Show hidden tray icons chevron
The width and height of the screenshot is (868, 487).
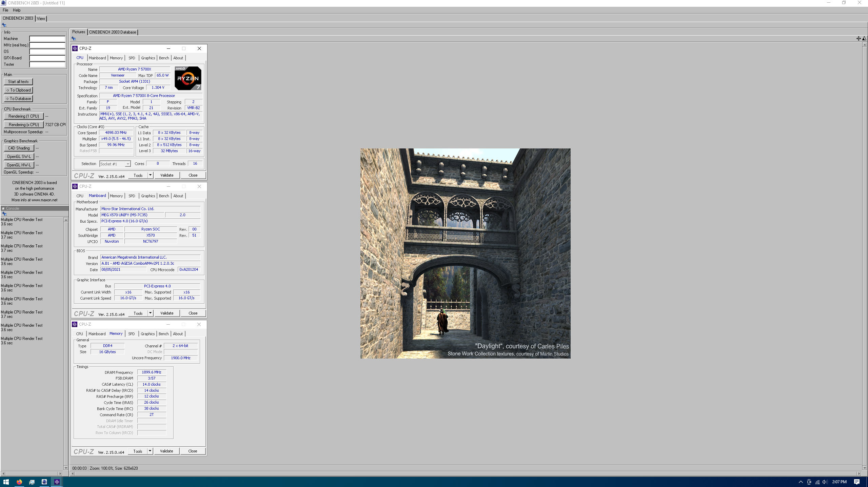(801, 482)
